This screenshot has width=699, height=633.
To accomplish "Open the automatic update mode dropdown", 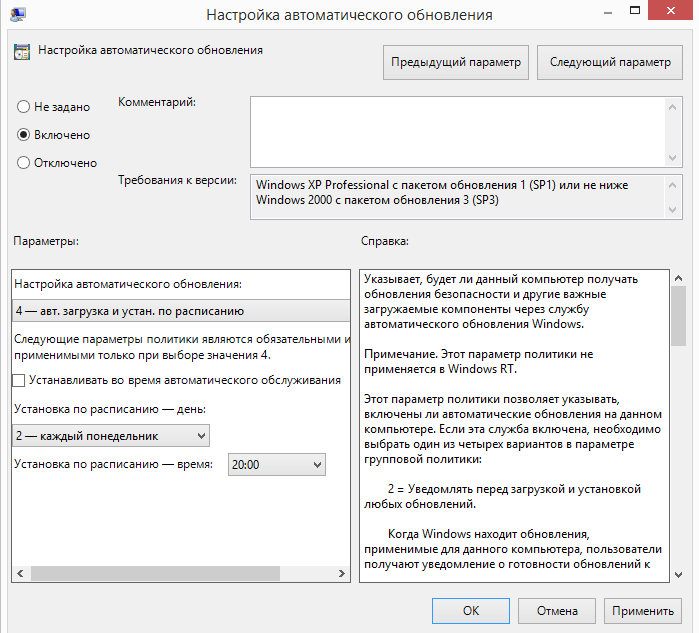I will click(x=180, y=311).
